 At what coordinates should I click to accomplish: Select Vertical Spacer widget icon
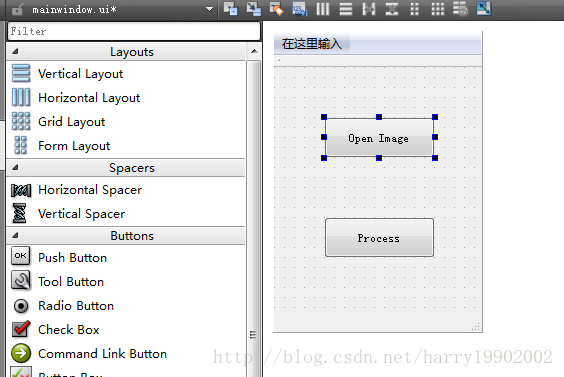pyautogui.click(x=19, y=213)
